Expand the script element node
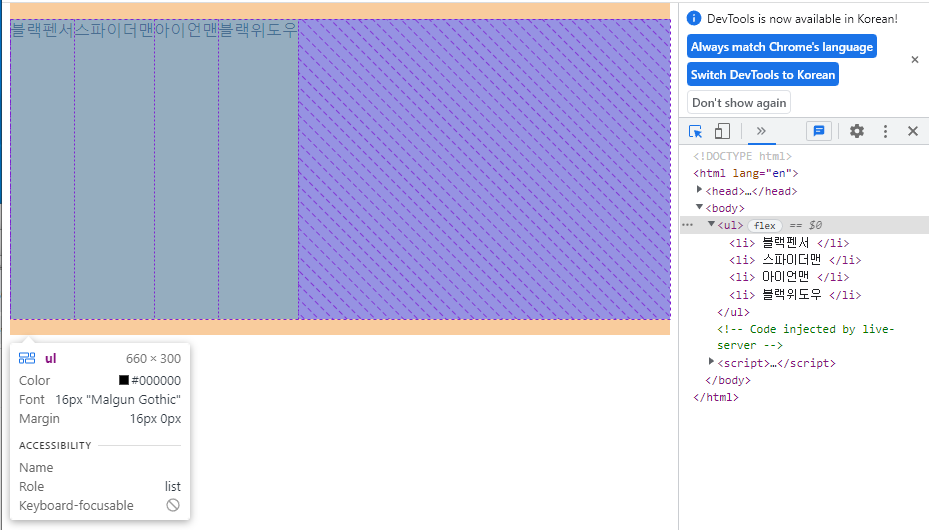This screenshot has width=929, height=530. click(x=711, y=361)
